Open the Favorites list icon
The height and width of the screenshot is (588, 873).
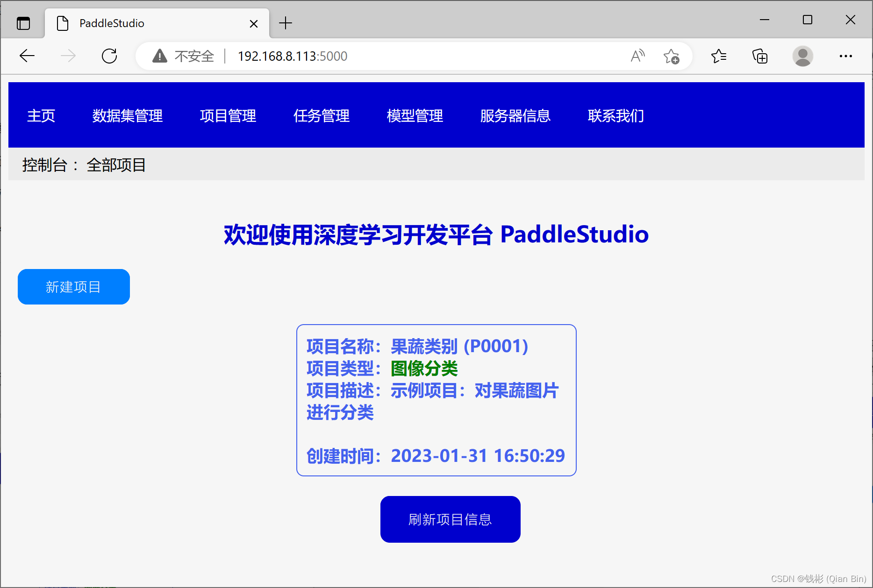coord(719,56)
